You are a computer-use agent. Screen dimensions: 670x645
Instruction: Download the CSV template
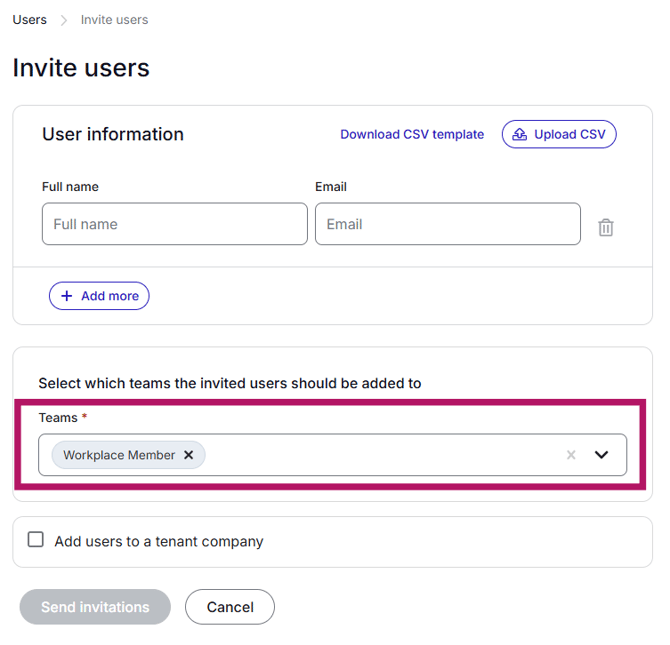tap(412, 134)
